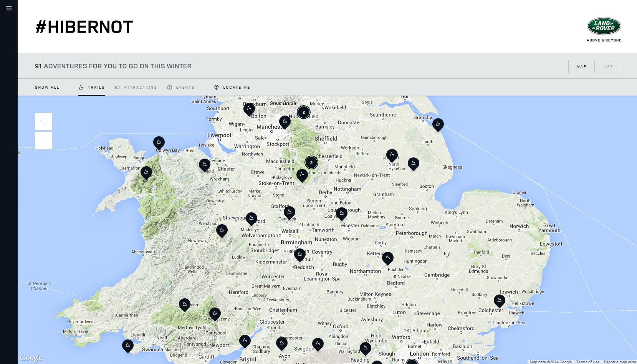
Task: Click Report a map error
Action: 619,361
